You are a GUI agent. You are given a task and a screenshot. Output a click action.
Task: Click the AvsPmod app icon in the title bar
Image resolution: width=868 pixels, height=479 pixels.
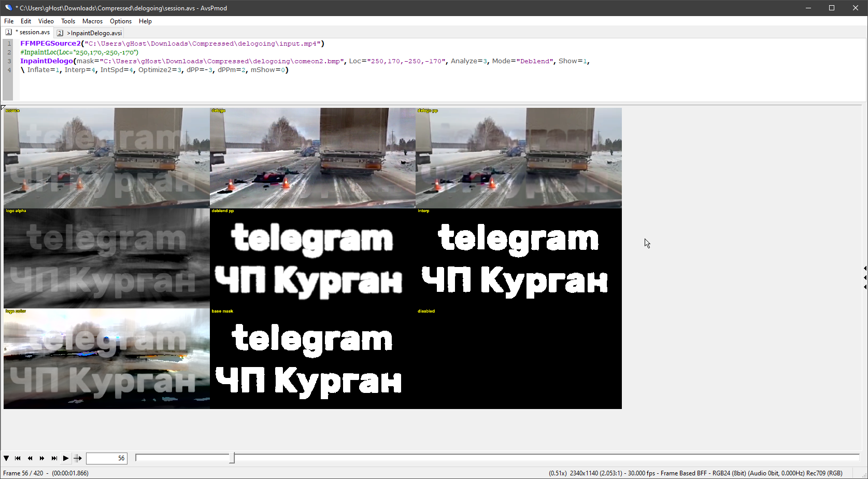point(8,8)
